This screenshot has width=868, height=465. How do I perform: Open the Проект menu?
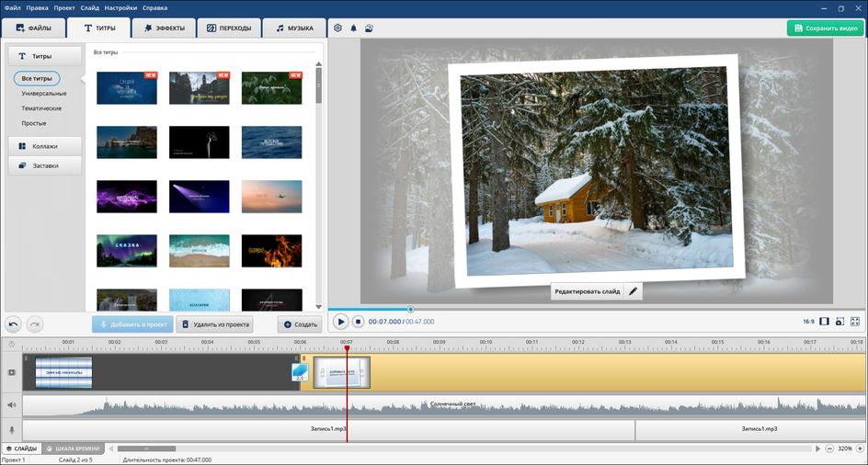coord(64,8)
